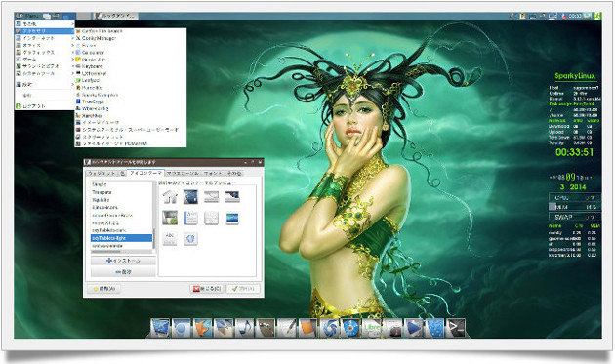Open ファイルマネージャ PCManFM entry

coord(130,144)
